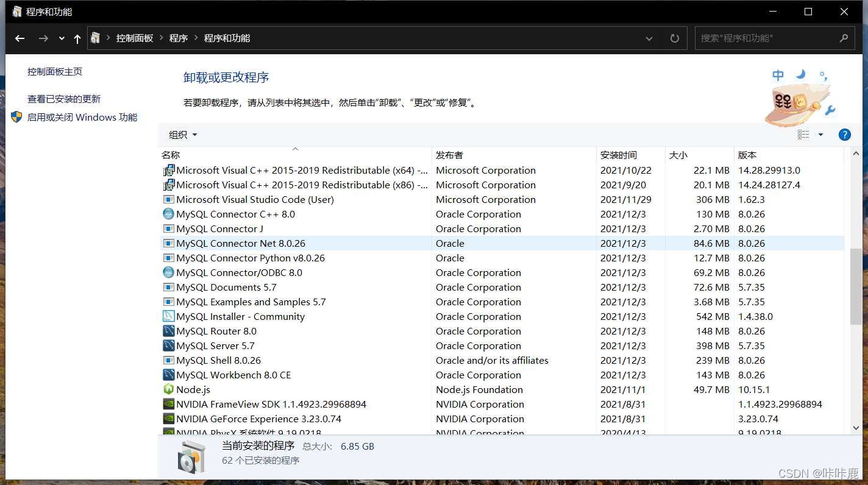
Task: Click the vertical scrollbar thumb
Action: pos(856,286)
